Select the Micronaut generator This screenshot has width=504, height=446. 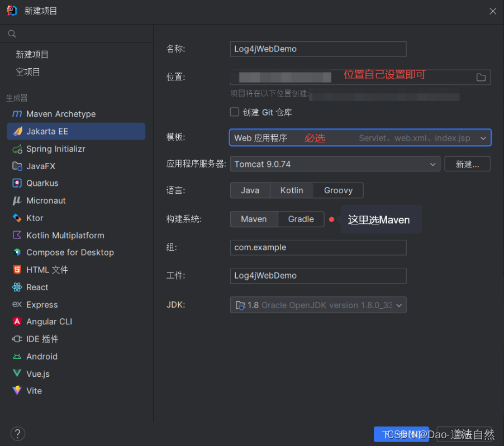[x=49, y=200]
